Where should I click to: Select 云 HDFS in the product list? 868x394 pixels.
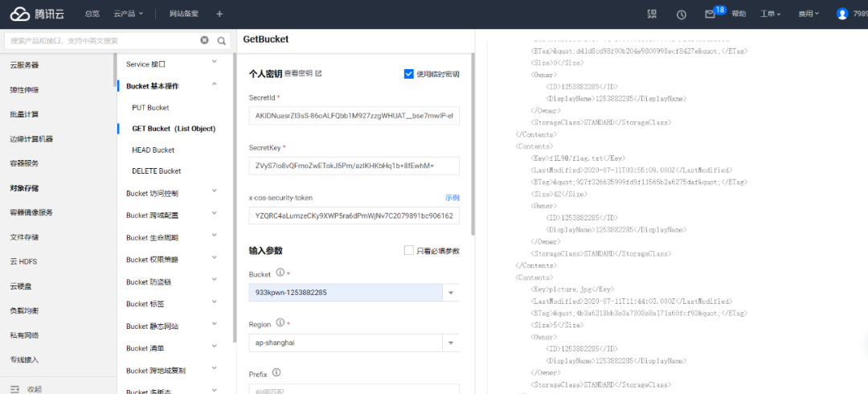tap(23, 261)
